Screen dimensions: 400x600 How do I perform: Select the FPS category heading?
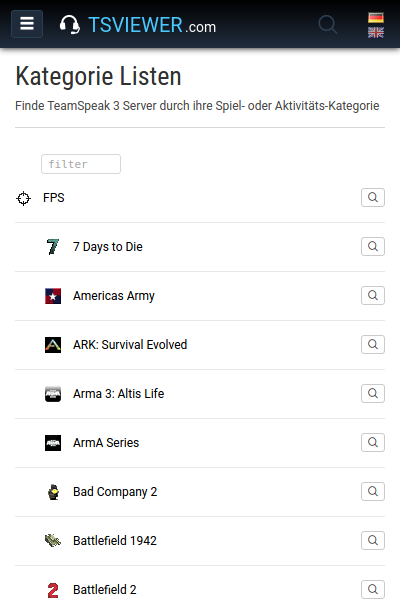tap(54, 198)
